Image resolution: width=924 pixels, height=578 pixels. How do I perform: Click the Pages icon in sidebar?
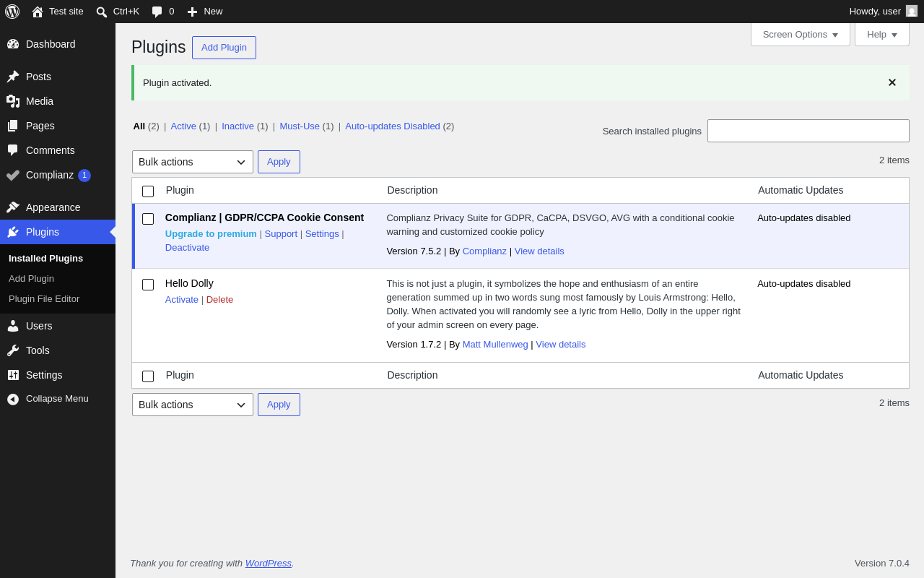tap(13, 126)
